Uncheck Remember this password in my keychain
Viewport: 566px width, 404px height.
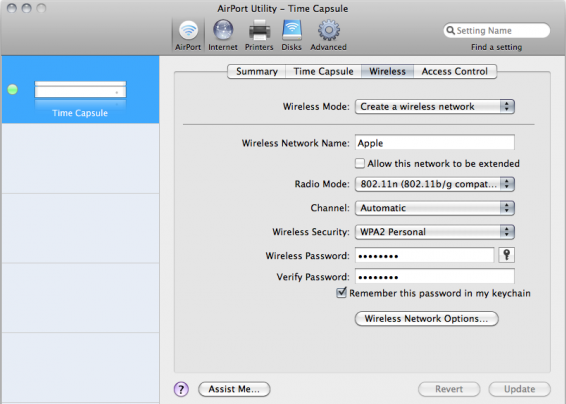(x=341, y=292)
